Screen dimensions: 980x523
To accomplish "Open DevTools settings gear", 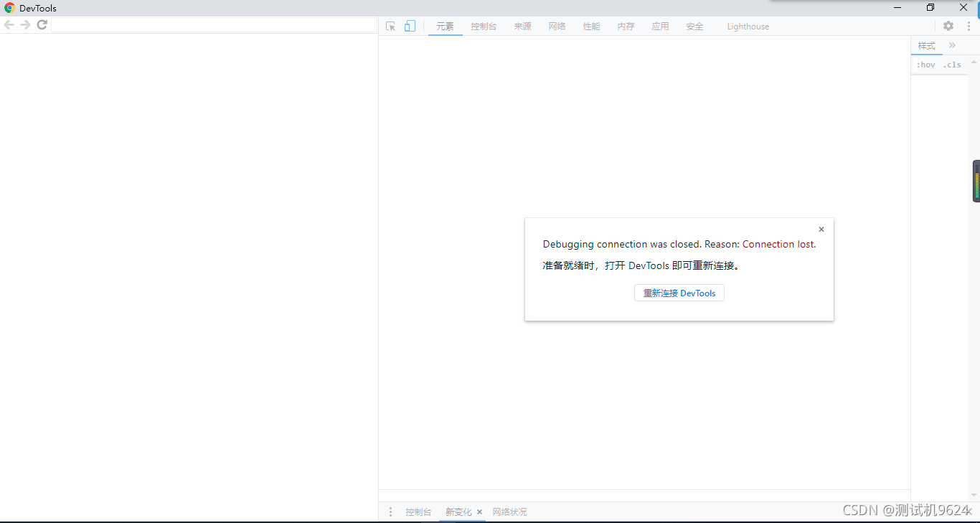I will [948, 26].
